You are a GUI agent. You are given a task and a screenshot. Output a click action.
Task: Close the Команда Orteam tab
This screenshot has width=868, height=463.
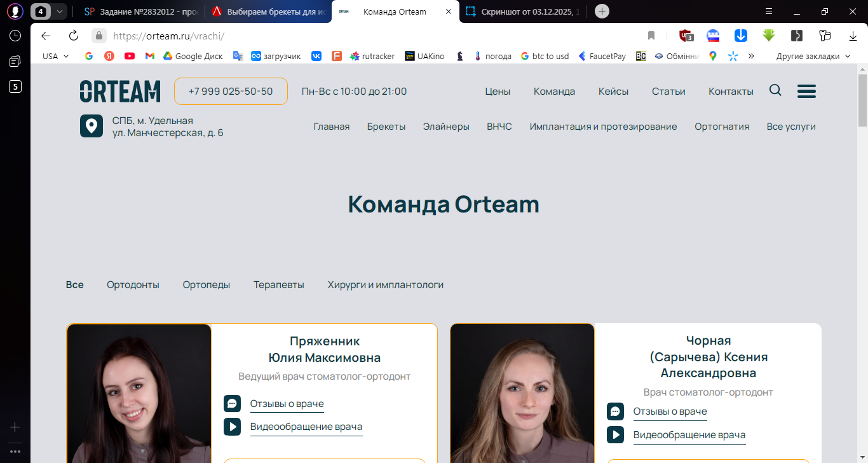tap(449, 11)
